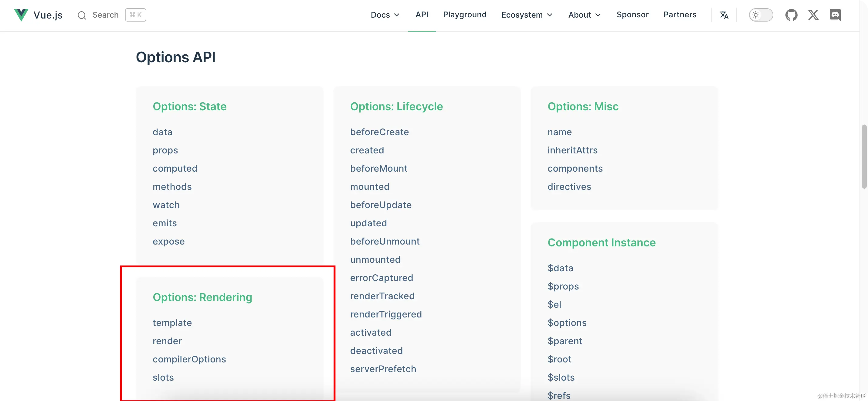Toggle the light/dark appearance switch
The image size is (868, 401).
tap(761, 15)
